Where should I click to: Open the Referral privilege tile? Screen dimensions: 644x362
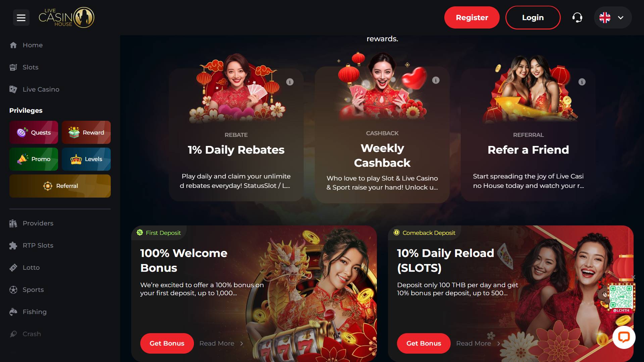(60, 186)
